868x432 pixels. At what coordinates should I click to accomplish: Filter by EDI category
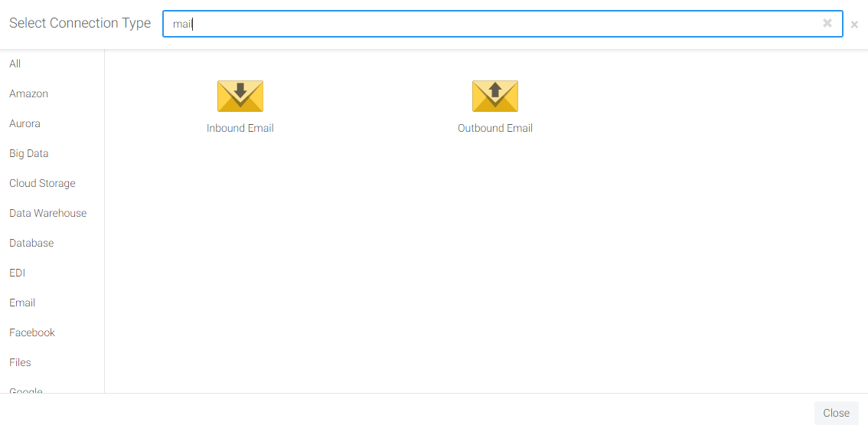(x=17, y=273)
